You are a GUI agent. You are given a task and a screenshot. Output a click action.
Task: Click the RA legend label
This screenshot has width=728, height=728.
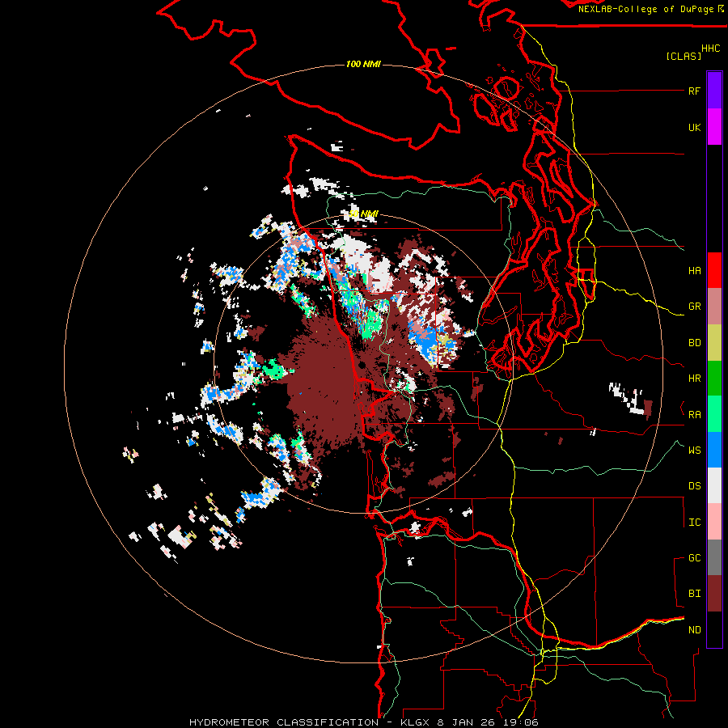(x=694, y=415)
